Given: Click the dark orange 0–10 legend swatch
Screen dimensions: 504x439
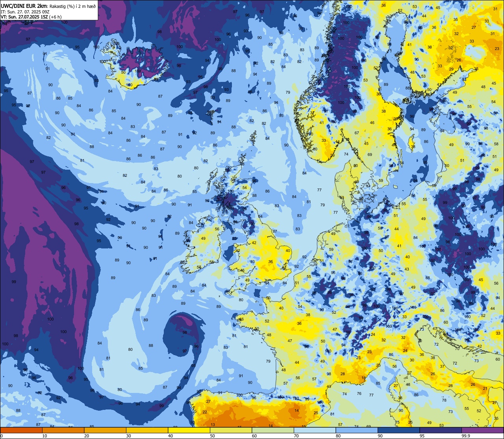Looking at the screenshot, I should [21, 430].
